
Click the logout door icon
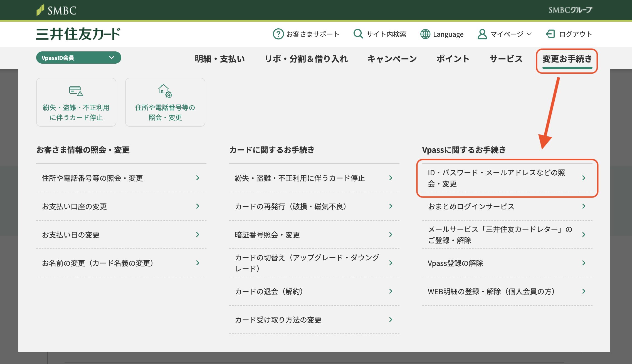[550, 34]
